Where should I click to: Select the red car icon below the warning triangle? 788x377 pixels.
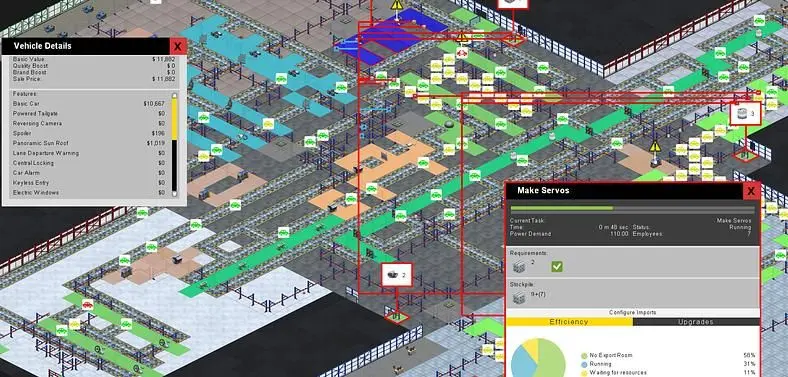tap(462, 53)
